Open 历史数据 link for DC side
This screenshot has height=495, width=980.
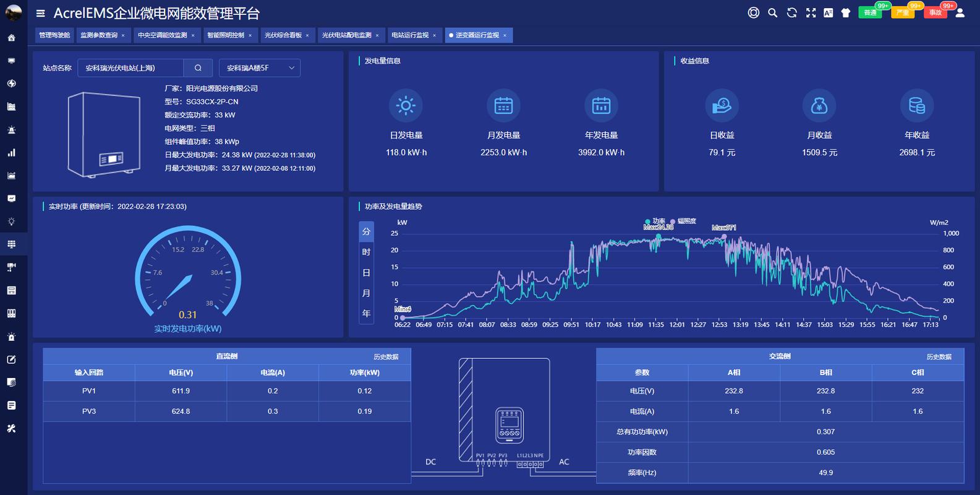pos(386,357)
